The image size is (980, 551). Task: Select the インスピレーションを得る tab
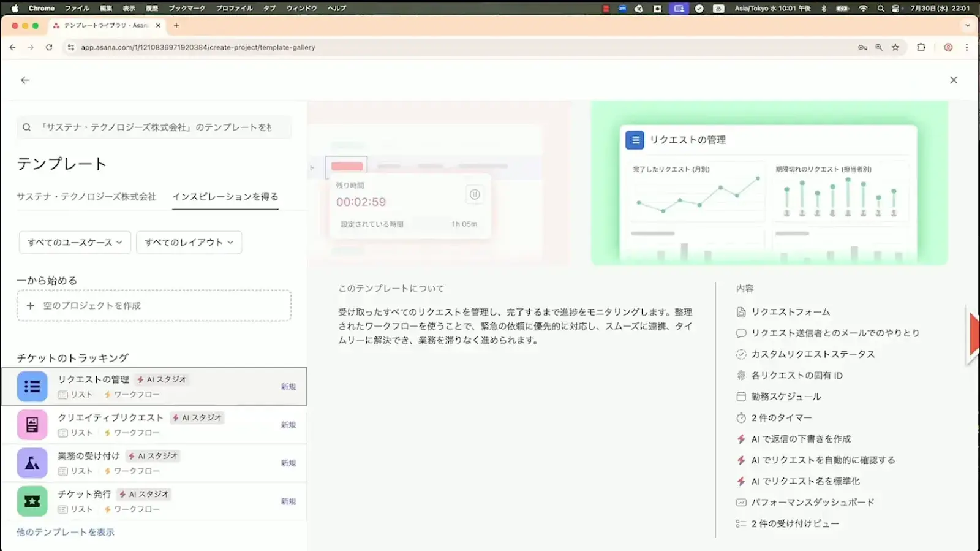(225, 197)
